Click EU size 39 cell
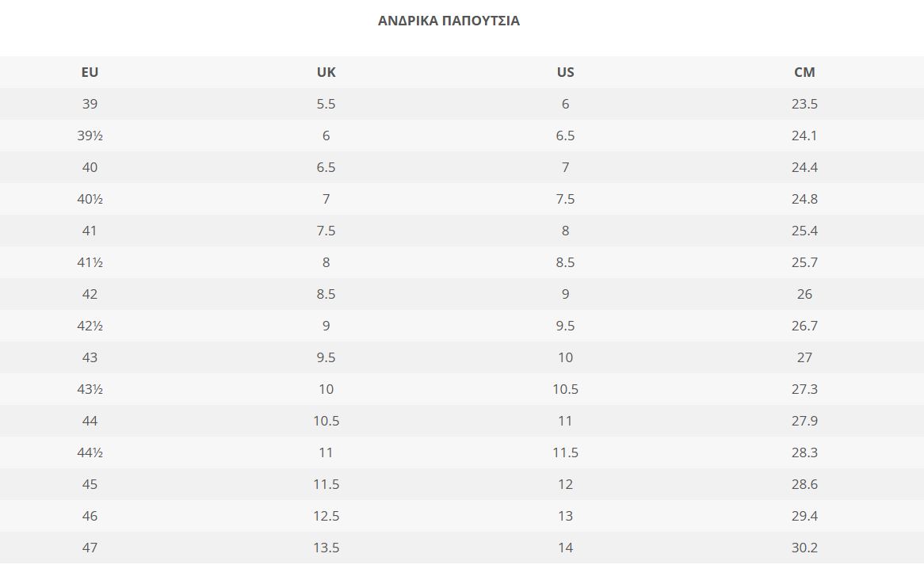Image resolution: width=924 pixels, height=565 pixels. (x=90, y=104)
